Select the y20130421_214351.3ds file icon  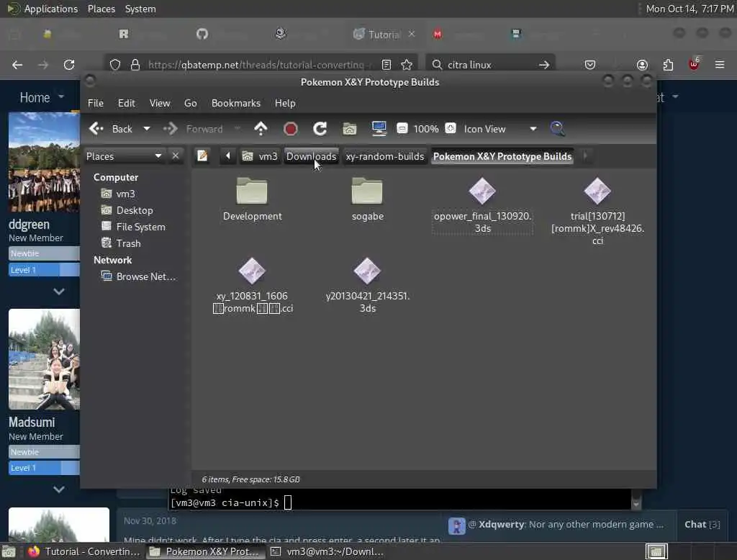click(367, 271)
